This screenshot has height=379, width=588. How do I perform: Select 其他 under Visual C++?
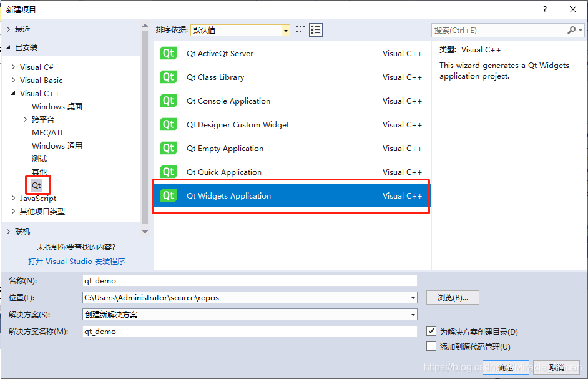pyautogui.click(x=39, y=172)
